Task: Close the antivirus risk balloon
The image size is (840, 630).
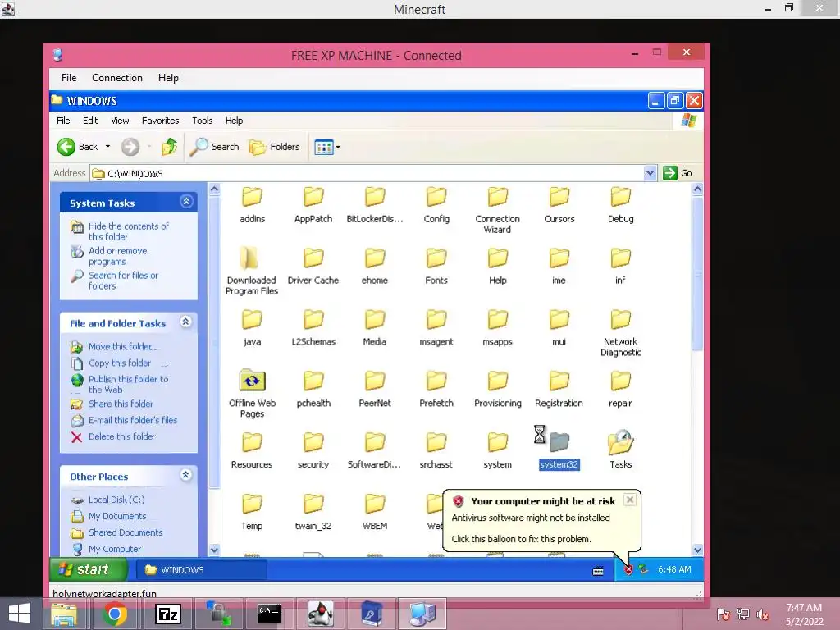Action: 630,500
